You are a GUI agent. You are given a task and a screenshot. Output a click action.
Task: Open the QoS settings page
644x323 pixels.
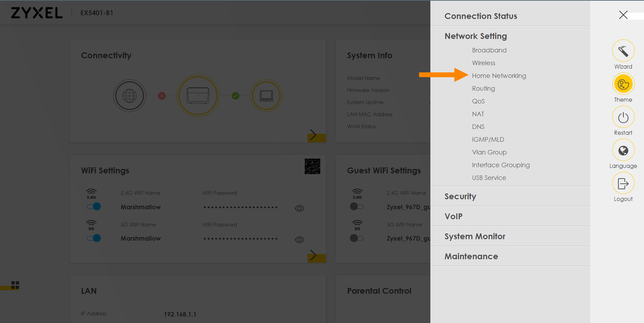[x=478, y=101]
